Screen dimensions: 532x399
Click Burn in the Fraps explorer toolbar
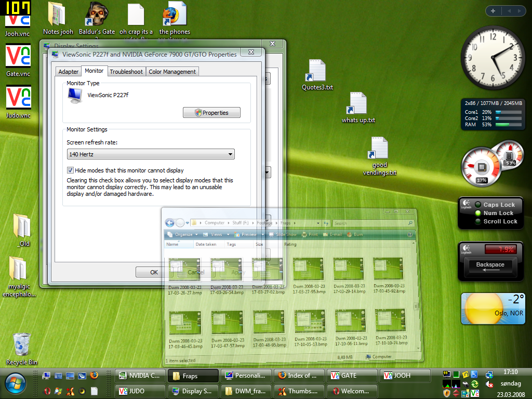pos(355,234)
